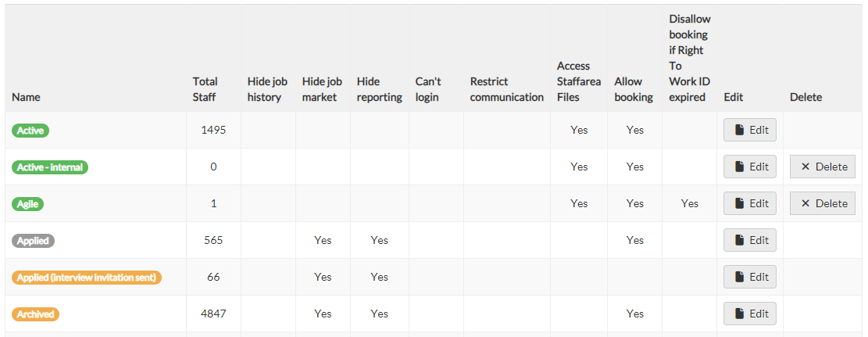This screenshot has height=337, width=868.
Task: Select the green Active status badge
Action: [x=30, y=131]
